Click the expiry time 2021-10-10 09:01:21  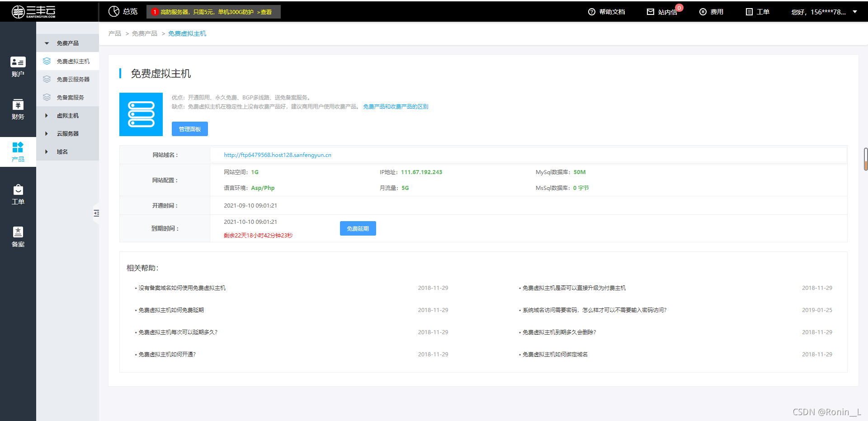click(x=250, y=222)
